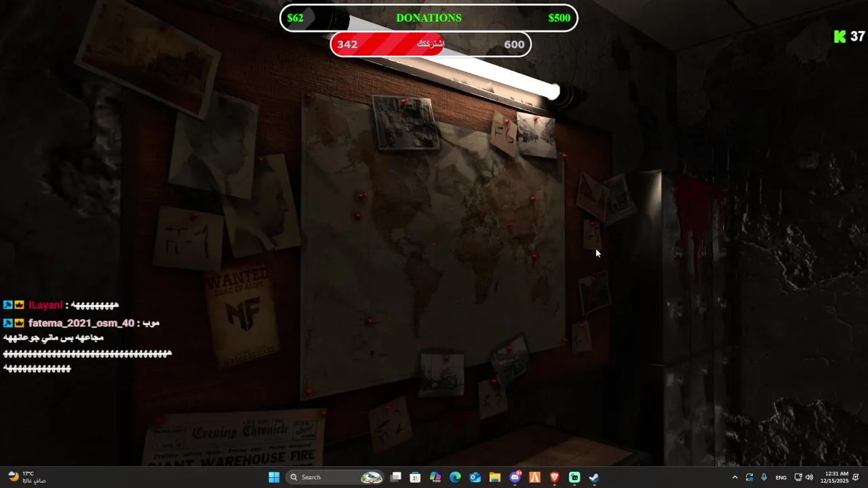Open Steam from the taskbar
This screenshot has height=488, width=868.
[x=594, y=477]
